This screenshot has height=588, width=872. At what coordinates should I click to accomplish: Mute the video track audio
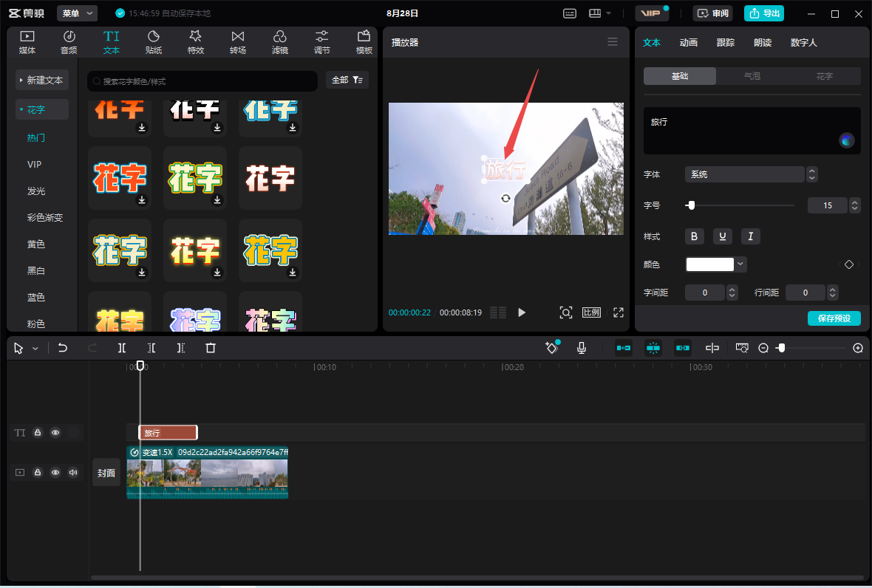(x=73, y=472)
